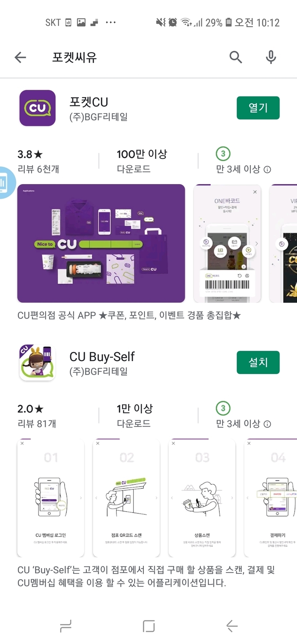Open the purple 포켓CU app icon

38,108
